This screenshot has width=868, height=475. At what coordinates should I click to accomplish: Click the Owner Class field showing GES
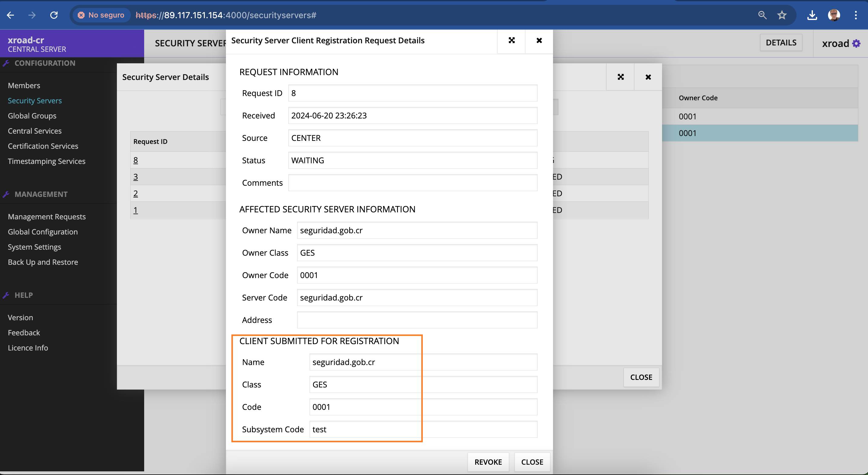417,253
